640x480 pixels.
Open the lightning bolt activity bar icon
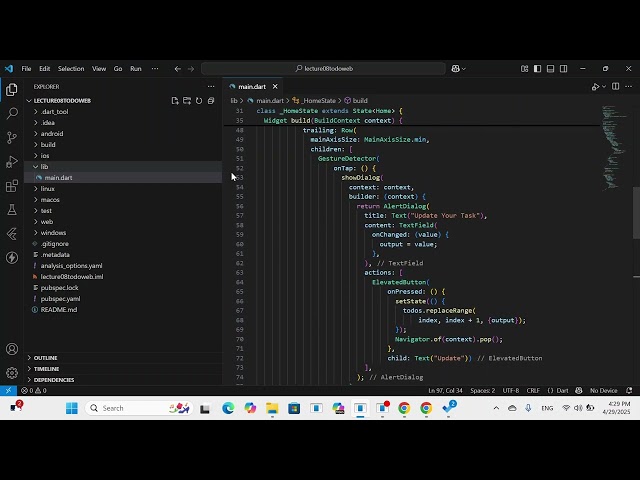pyautogui.click(x=12, y=258)
